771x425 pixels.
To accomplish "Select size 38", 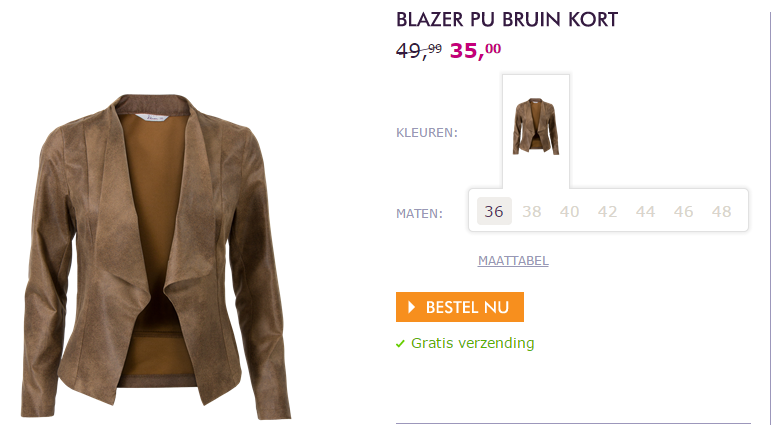I will pos(532,212).
